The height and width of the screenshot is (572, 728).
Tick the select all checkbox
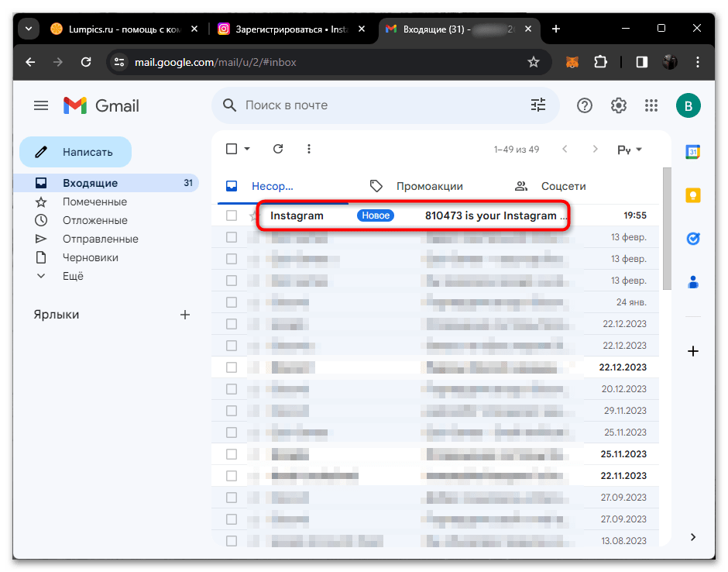[231, 149]
